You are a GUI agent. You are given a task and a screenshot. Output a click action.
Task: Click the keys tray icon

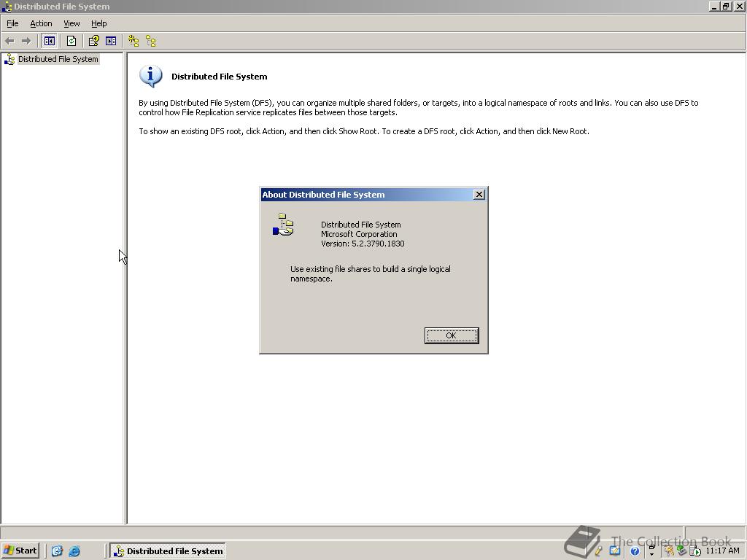point(670,551)
